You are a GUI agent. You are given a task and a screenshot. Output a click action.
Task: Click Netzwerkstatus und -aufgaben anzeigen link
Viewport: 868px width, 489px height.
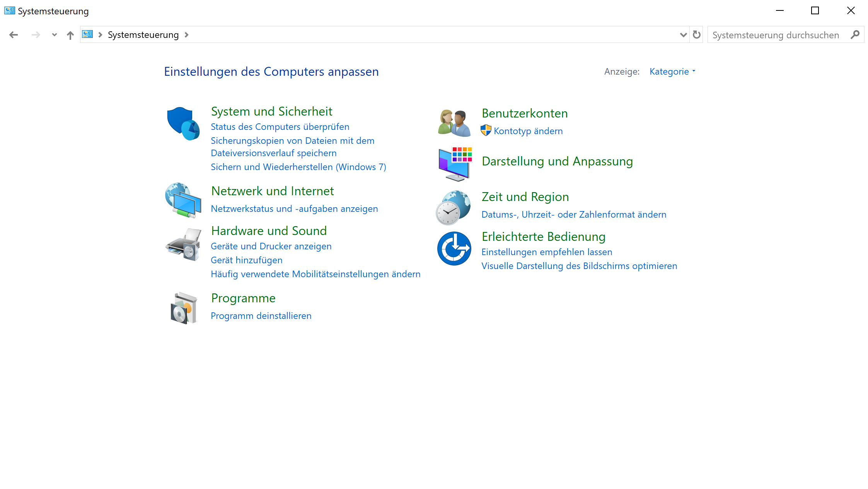point(294,209)
